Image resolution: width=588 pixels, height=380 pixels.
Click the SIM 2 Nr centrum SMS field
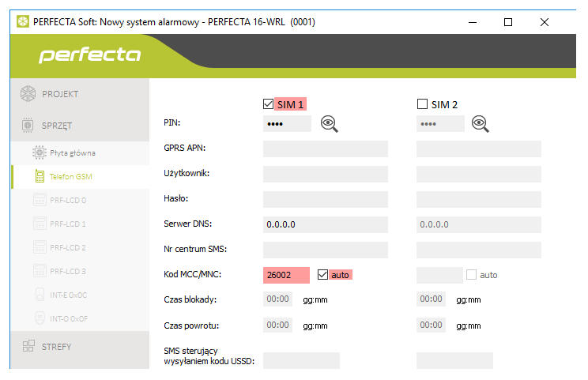479,250
